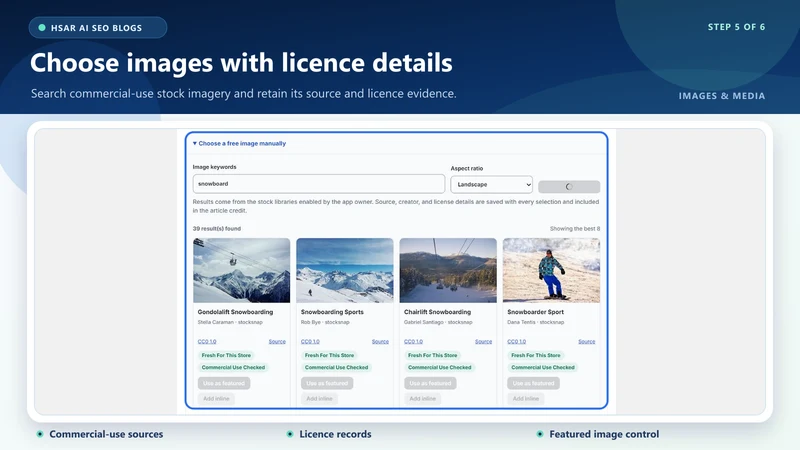Viewport: 800px width, 450px height.
Task: Click the 'Licence records' label
Action: click(x=335, y=434)
